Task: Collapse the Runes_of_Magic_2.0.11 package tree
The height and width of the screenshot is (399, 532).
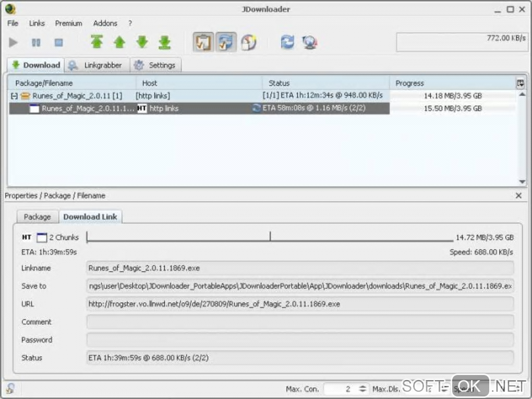Action: click(x=14, y=96)
